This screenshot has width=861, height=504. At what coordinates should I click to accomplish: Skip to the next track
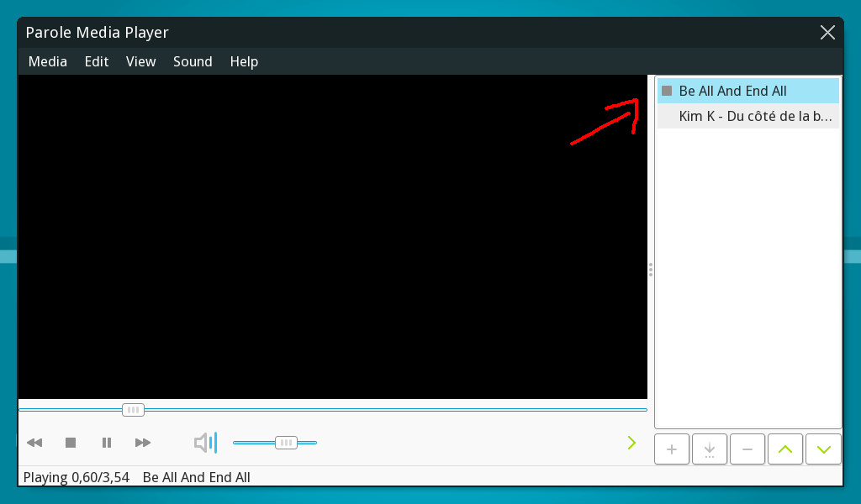point(143,443)
